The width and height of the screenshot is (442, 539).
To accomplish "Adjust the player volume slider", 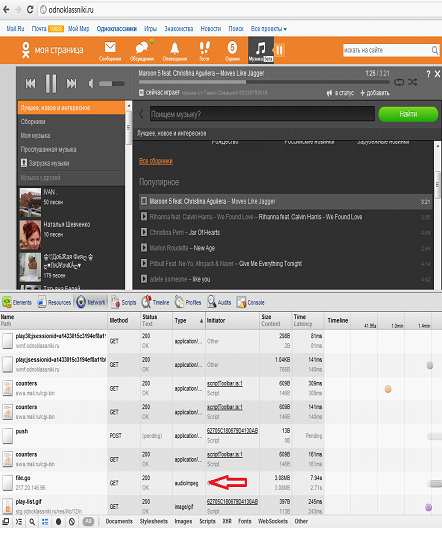I will [x=112, y=84].
